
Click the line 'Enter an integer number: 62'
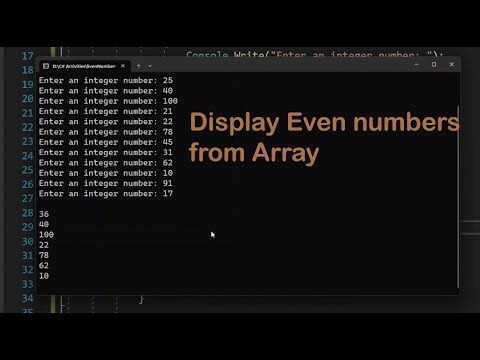106,163
